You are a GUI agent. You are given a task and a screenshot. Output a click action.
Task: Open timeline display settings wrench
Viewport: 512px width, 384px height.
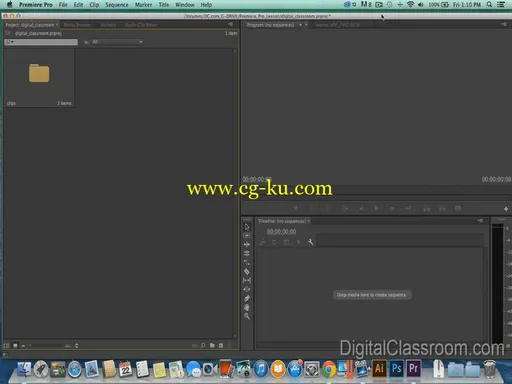coord(310,242)
